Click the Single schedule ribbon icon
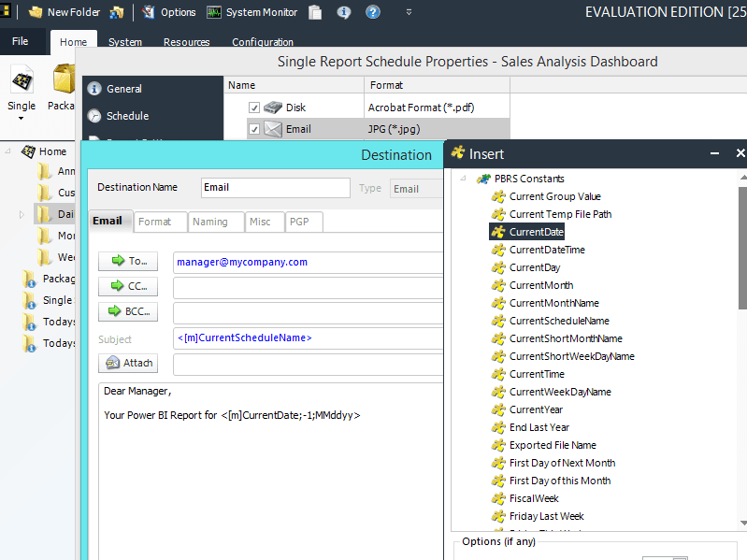Viewport: 747px width, 560px height. (22, 86)
